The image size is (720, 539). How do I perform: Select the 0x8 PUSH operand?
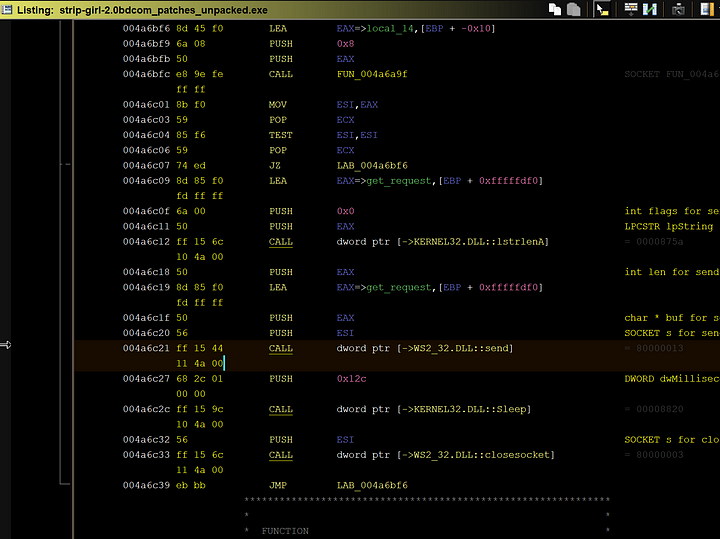pyautogui.click(x=345, y=44)
